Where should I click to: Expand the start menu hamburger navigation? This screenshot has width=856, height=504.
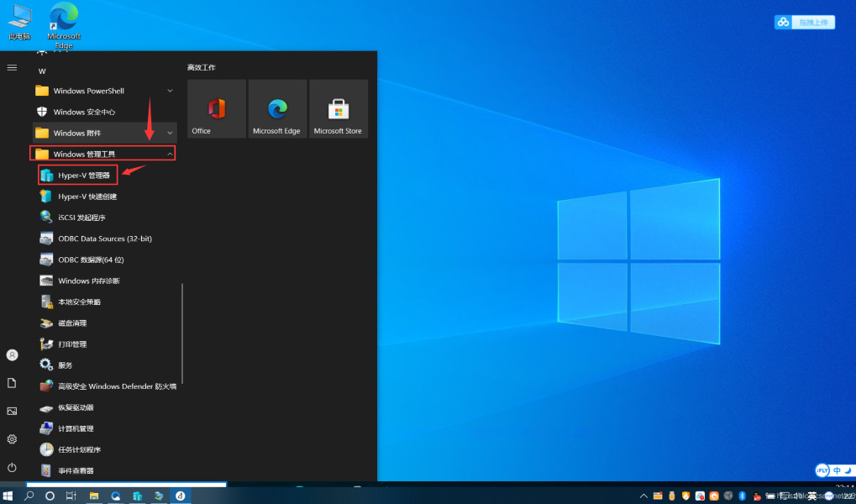(x=12, y=67)
